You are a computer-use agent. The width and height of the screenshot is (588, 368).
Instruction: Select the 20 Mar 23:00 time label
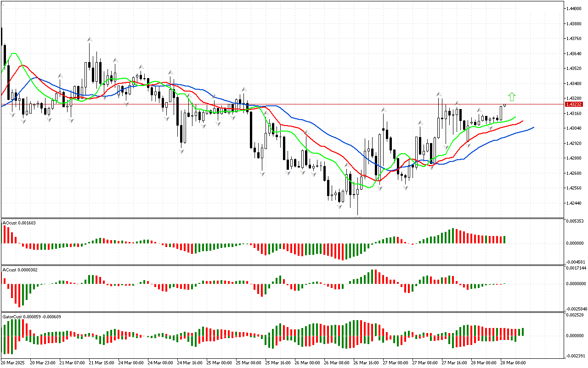click(x=43, y=363)
